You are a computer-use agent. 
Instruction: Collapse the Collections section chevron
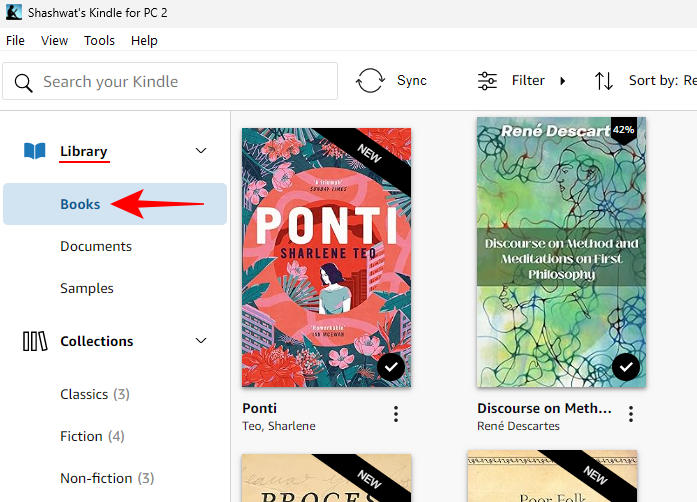coord(201,341)
